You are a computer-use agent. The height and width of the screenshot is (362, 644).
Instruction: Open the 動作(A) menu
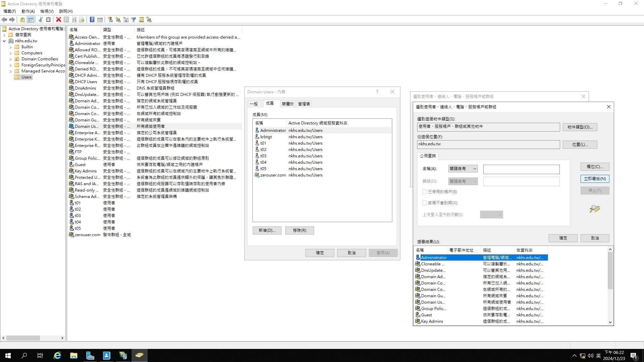coord(28,11)
